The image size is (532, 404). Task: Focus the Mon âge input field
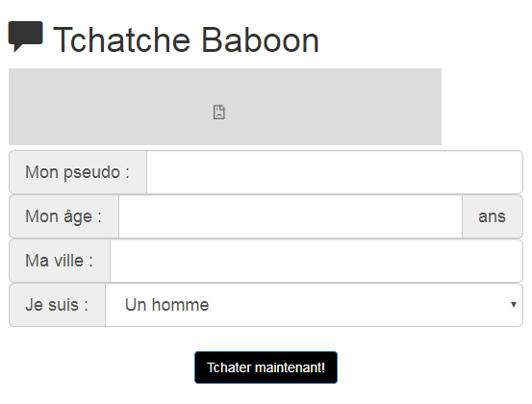pyautogui.click(x=291, y=216)
